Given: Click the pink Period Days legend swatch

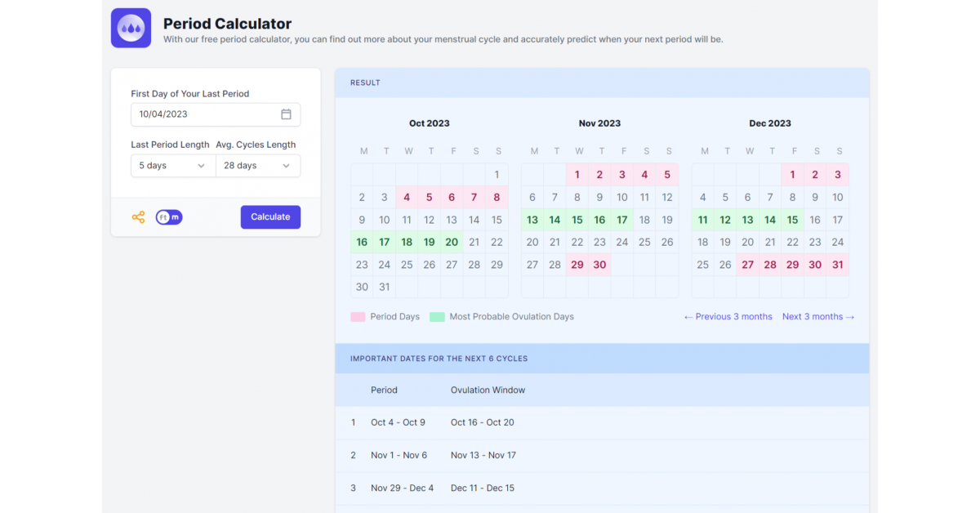Looking at the screenshot, I should pyautogui.click(x=358, y=316).
